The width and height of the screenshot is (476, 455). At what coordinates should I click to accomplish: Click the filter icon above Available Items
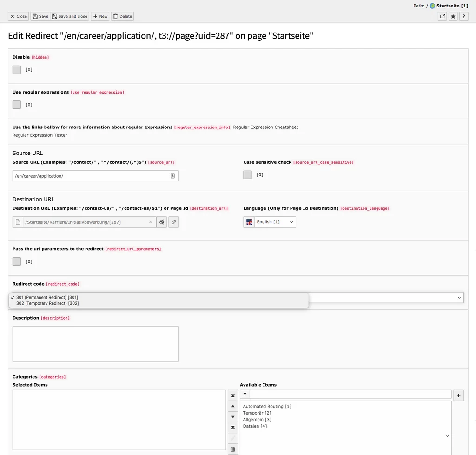(x=245, y=394)
